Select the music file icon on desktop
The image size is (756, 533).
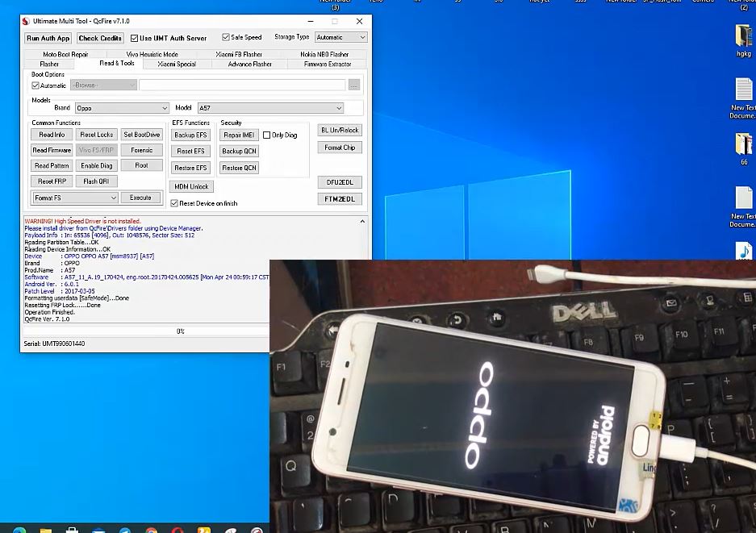(745, 251)
